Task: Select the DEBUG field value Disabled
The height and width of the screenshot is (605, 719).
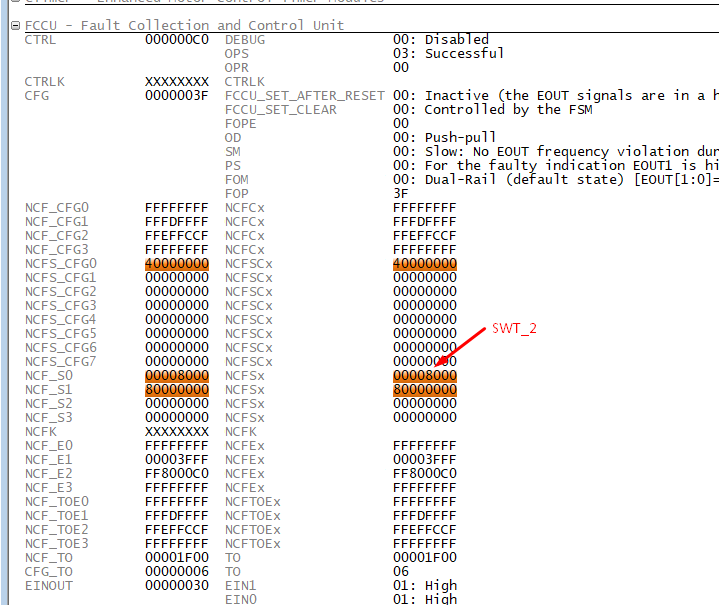Action: pos(441,40)
